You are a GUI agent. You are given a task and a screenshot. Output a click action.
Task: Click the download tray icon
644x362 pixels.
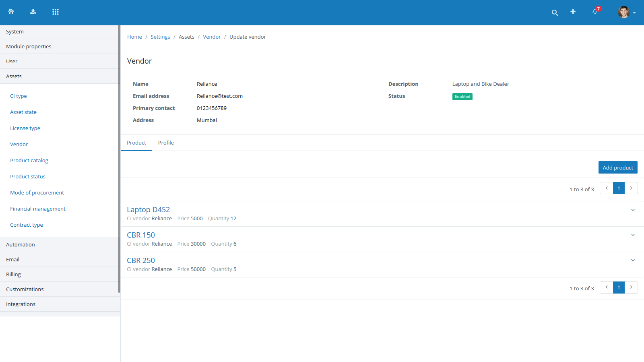point(33,12)
